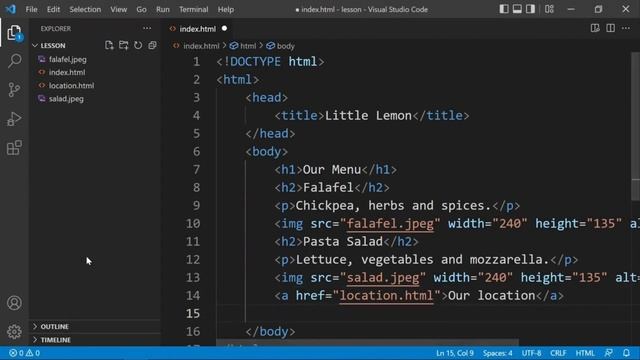
Task: Click the Pasta Salad heading text
Action: tap(343, 242)
